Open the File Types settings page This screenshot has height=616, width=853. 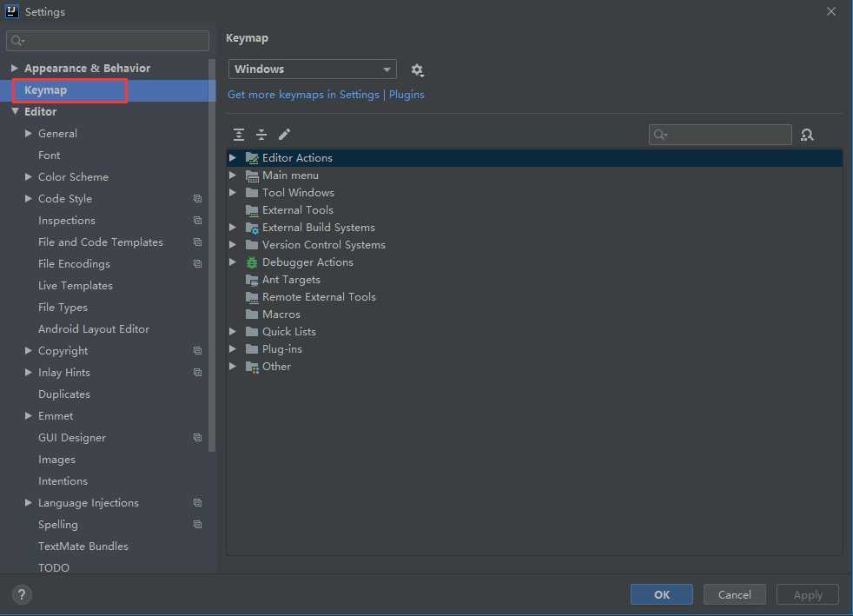(63, 308)
